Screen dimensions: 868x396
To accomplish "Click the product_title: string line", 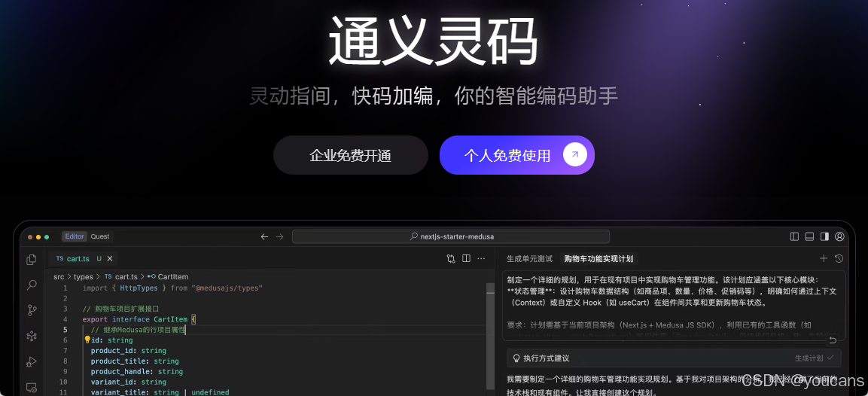I will coord(135,361).
